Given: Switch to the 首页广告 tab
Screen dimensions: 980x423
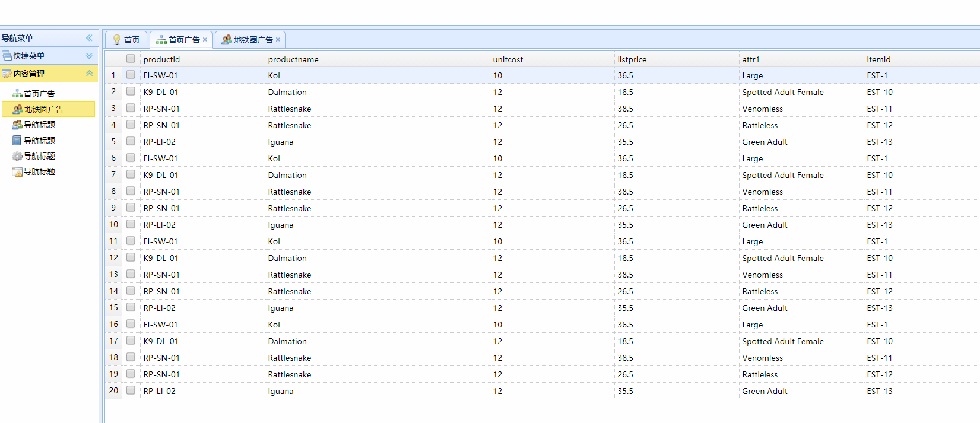Looking at the screenshot, I should pos(180,40).
